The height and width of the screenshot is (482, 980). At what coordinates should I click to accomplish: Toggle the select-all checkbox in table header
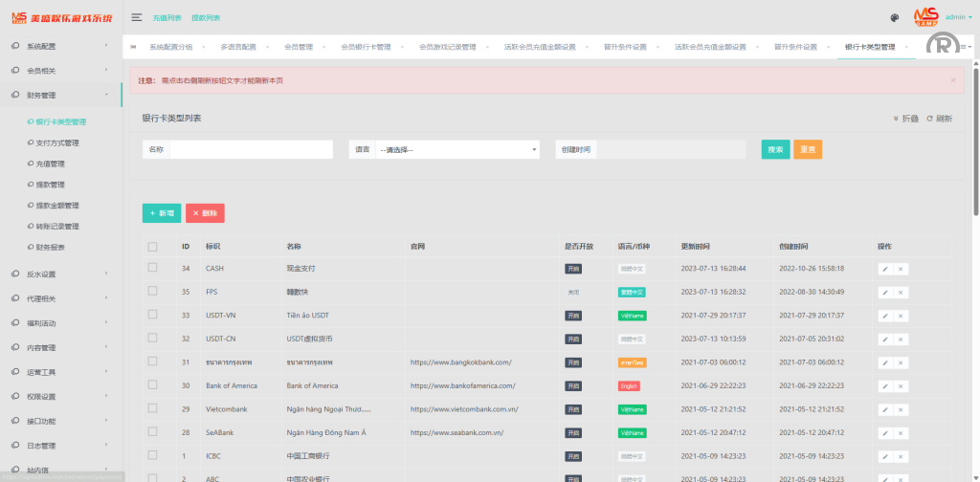pyautogui.click(x=152, y=247)
